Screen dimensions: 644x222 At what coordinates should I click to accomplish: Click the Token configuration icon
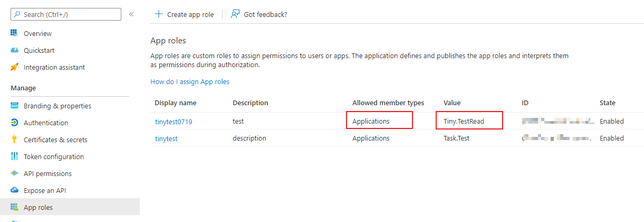(14, 156)
